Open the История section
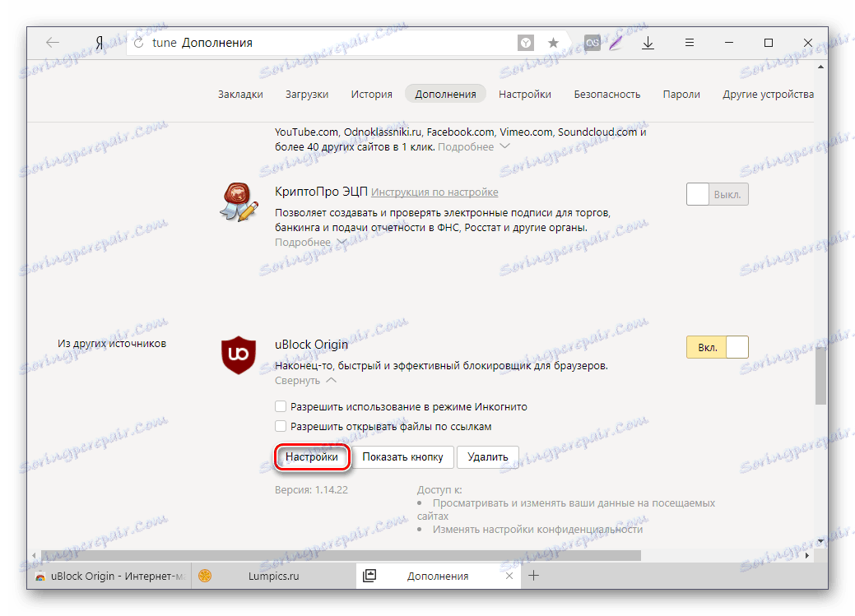Viewport: 855px width, 616px height. tap(371, 95)
